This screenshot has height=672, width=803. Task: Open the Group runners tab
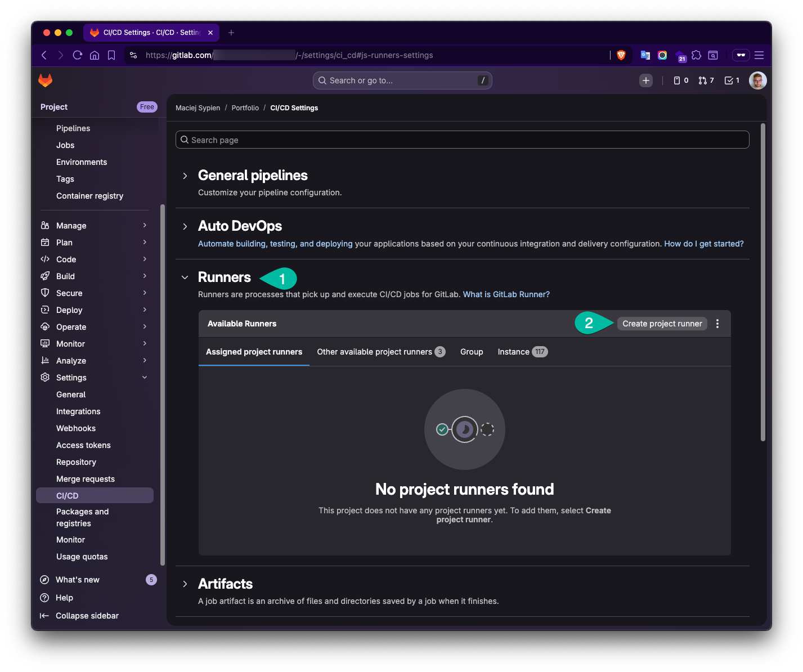[471, 351]
